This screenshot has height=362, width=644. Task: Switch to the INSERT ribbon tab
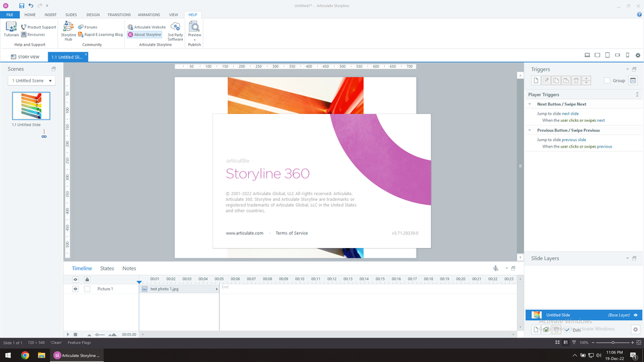coord(50,15)
